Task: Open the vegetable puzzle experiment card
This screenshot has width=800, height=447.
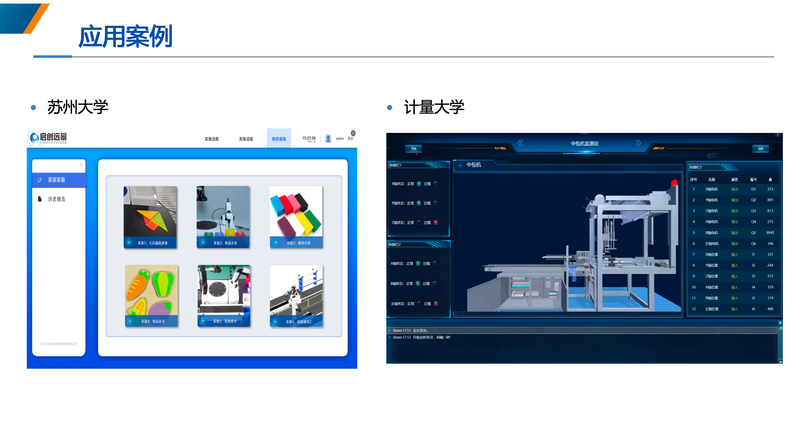Action: tap(152, 296)
